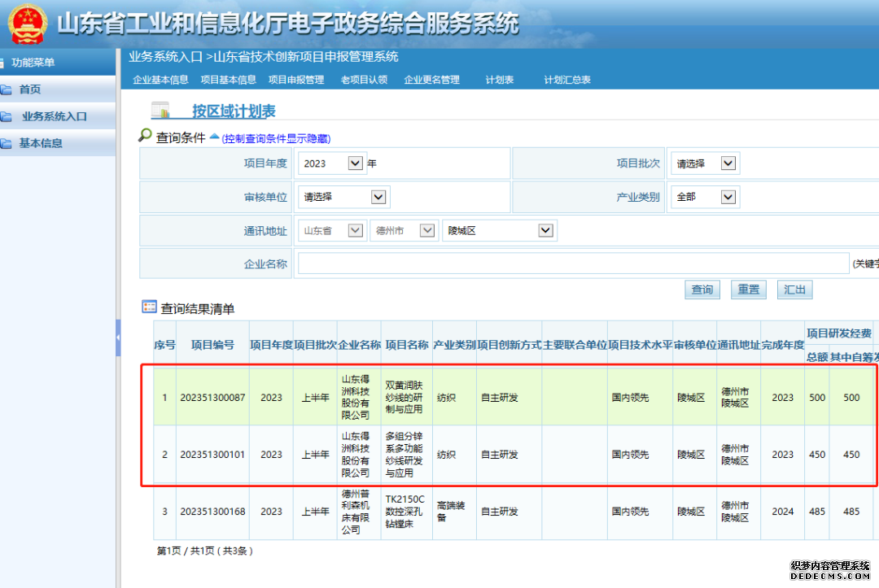Click the folder icon beside 业务系统入口
This screenshot has width=879, height=588.
7,116
